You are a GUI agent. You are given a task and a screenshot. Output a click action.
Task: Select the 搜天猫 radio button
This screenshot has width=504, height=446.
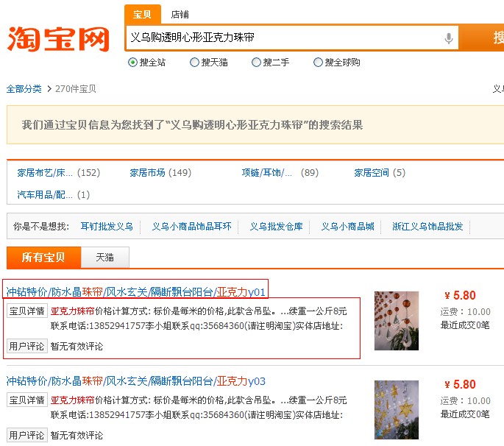coord(194,62)
